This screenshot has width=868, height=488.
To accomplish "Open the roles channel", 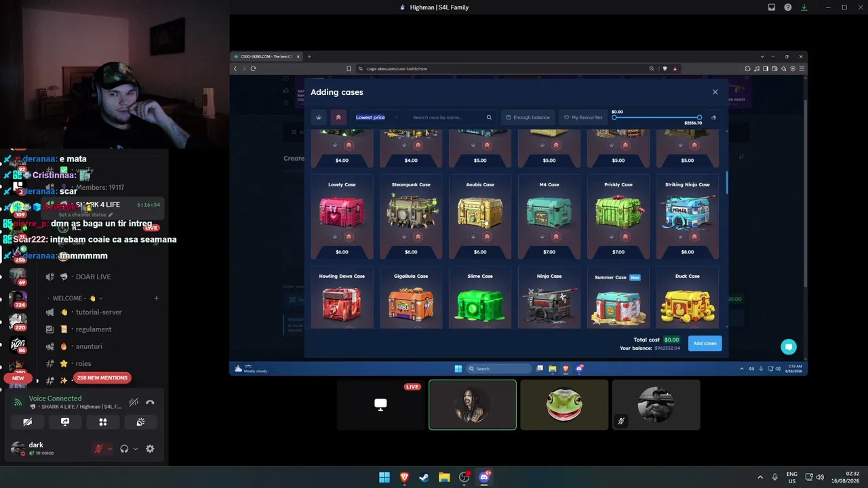I will 83,363.
